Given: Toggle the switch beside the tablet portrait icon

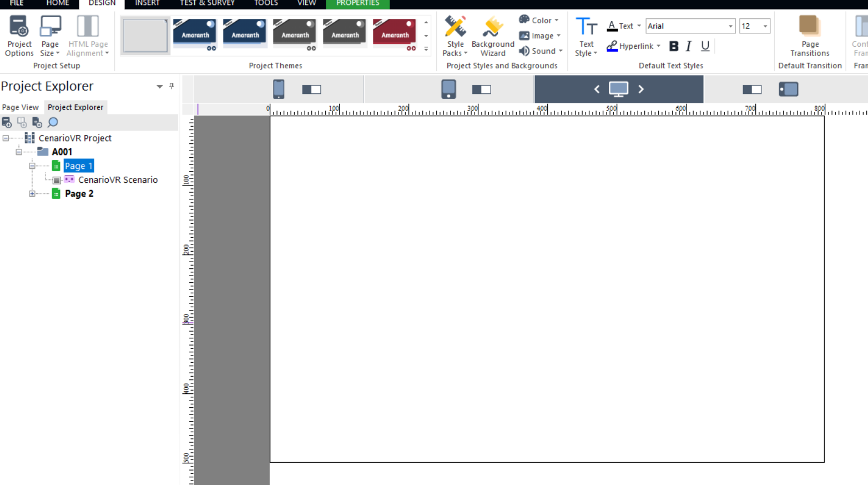Looking at the screenshot, I should 481,89.
